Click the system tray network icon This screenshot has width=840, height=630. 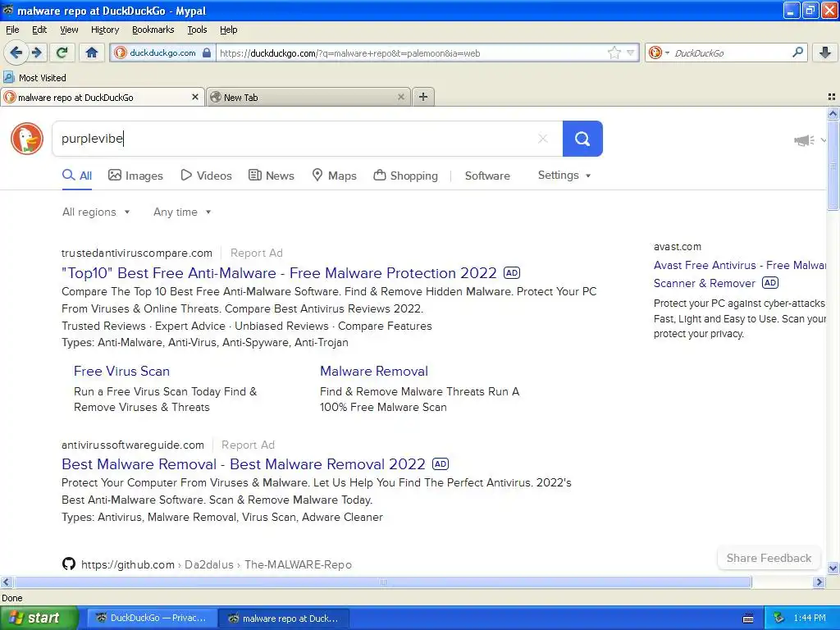778,619
